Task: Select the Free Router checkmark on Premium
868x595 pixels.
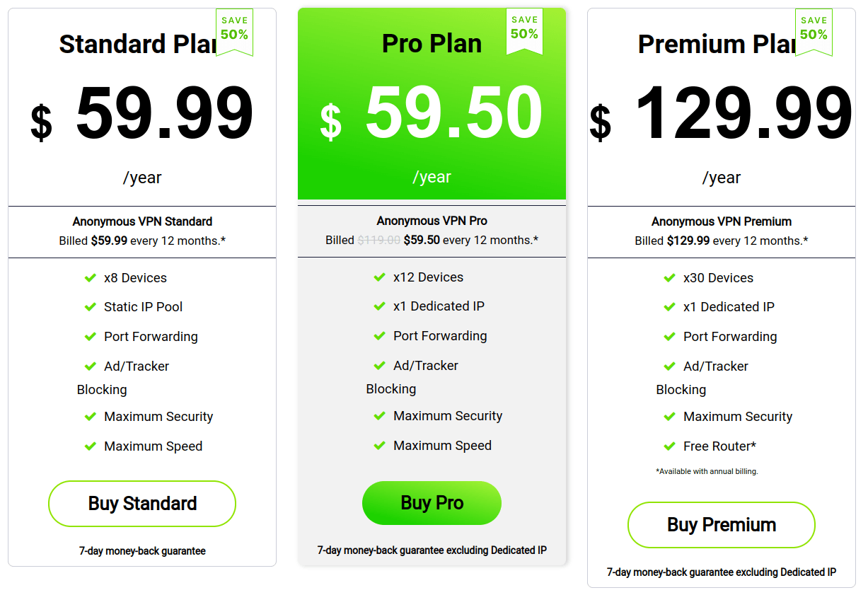Action: [670, 446]
